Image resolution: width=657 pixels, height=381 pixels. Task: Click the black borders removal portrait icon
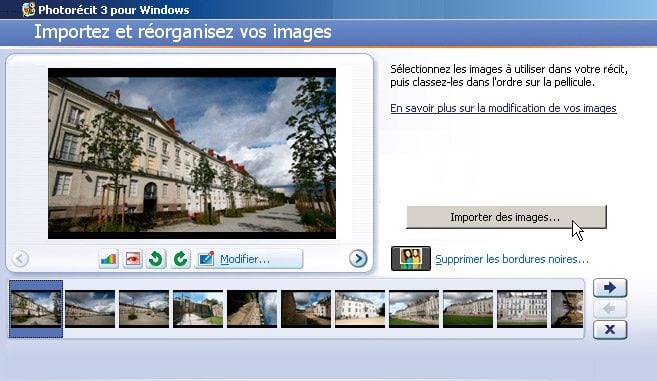tap(411, 258)
